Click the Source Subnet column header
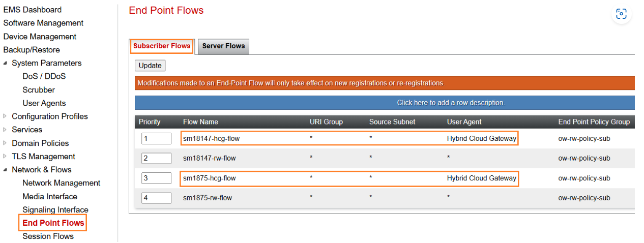 click(392, 122)
